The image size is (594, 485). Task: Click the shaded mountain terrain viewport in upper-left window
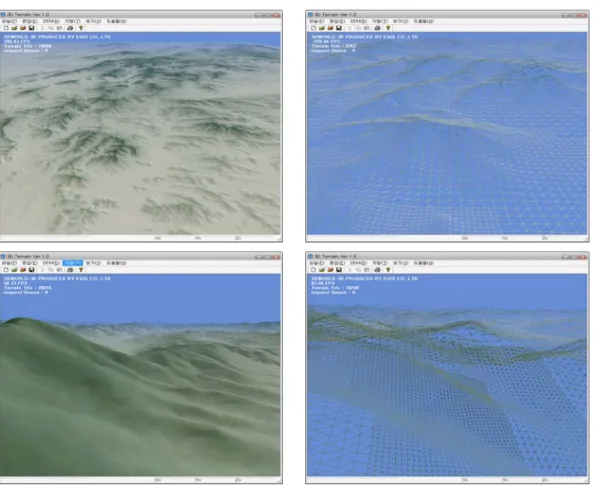point(140,133)
